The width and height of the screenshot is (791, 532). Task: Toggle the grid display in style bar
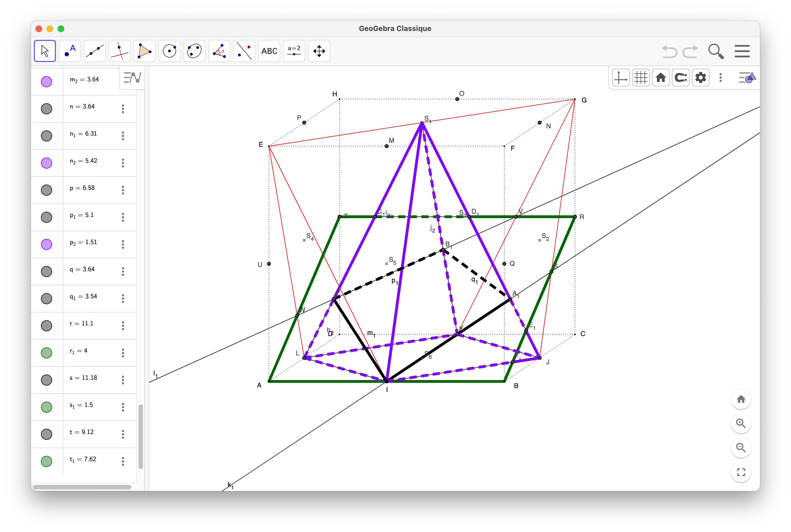click(641, 78)
